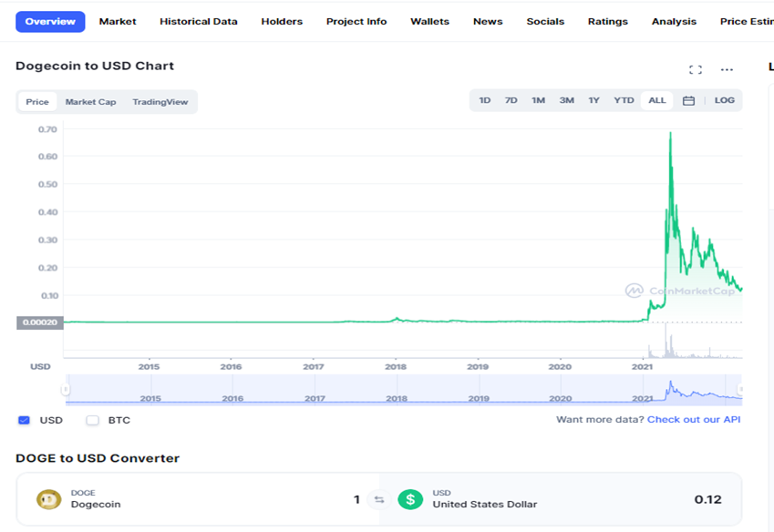Screen dimensions: 774x532
Task: Toggle the LOG scale option
Action: point(724,100)
